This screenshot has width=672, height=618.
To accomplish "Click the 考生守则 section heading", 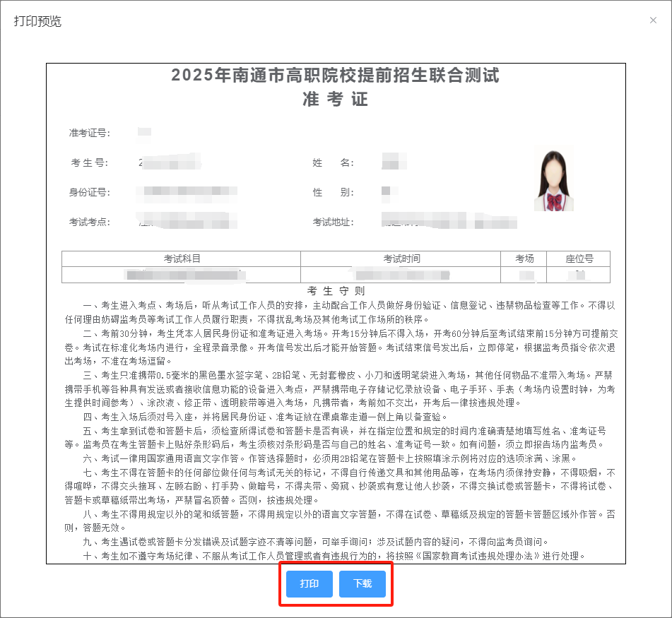I will [336, 291].
